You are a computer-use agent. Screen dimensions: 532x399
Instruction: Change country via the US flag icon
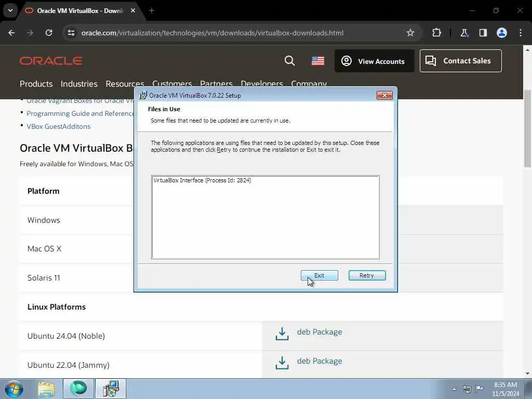[318, 61]
